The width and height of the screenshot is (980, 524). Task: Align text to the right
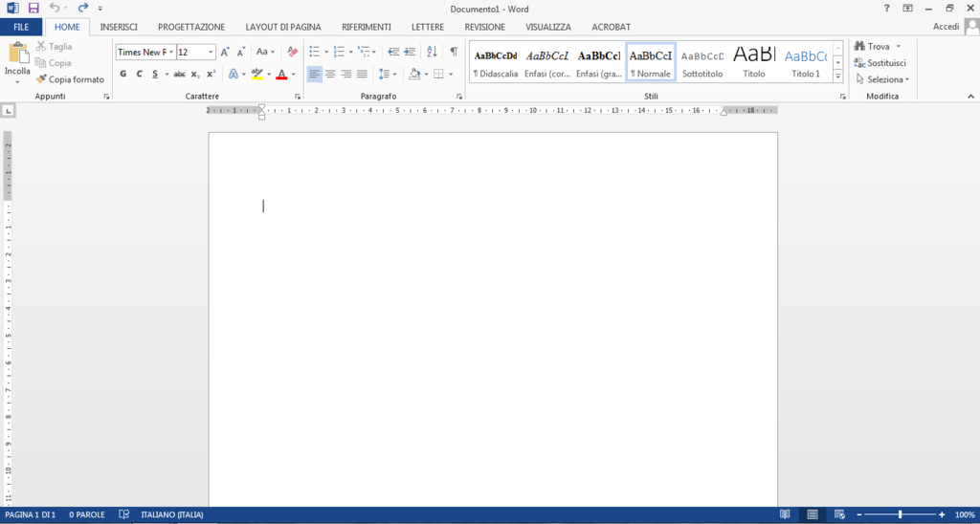coord(345,74)
